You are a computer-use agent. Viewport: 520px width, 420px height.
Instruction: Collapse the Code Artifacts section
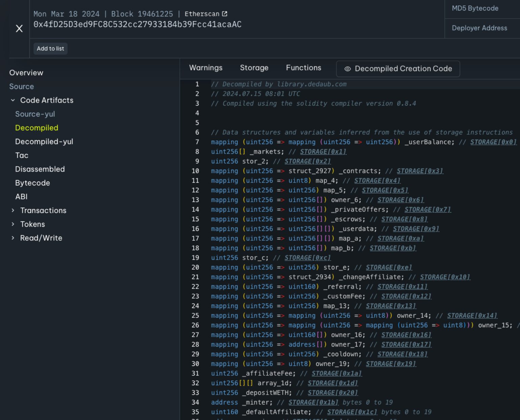click(13, 100)
